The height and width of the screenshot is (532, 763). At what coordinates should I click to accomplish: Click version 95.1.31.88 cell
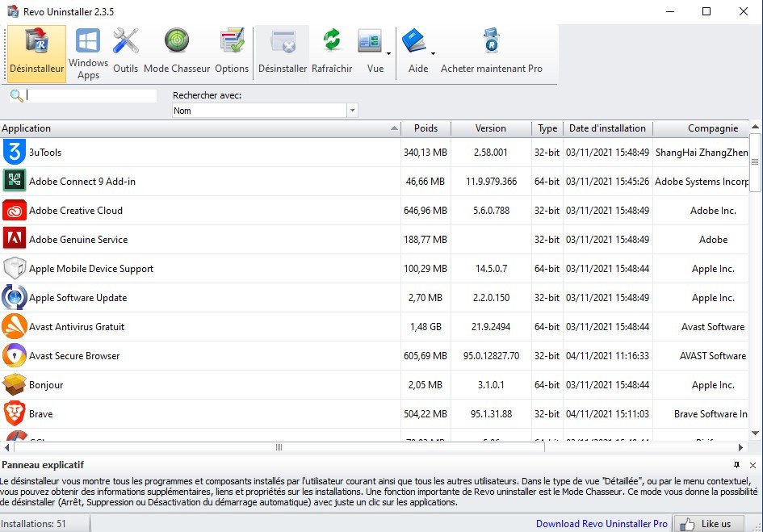492,414
